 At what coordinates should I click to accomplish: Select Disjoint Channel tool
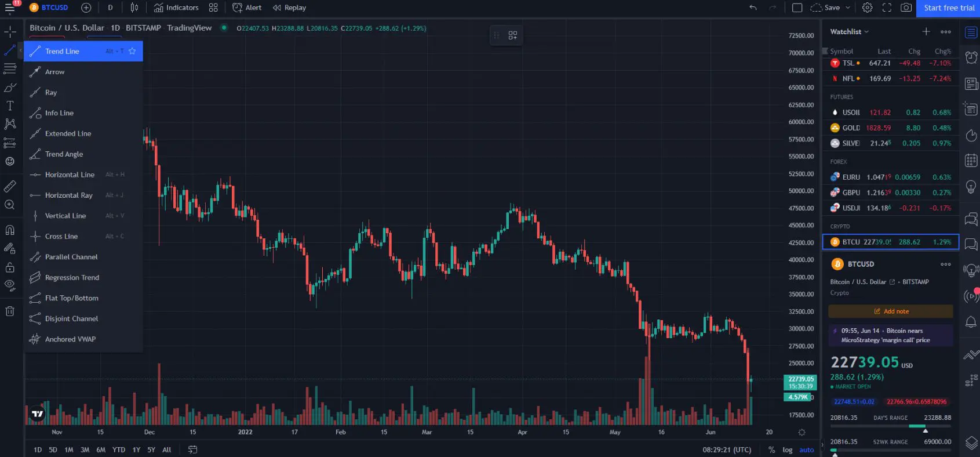83,319
